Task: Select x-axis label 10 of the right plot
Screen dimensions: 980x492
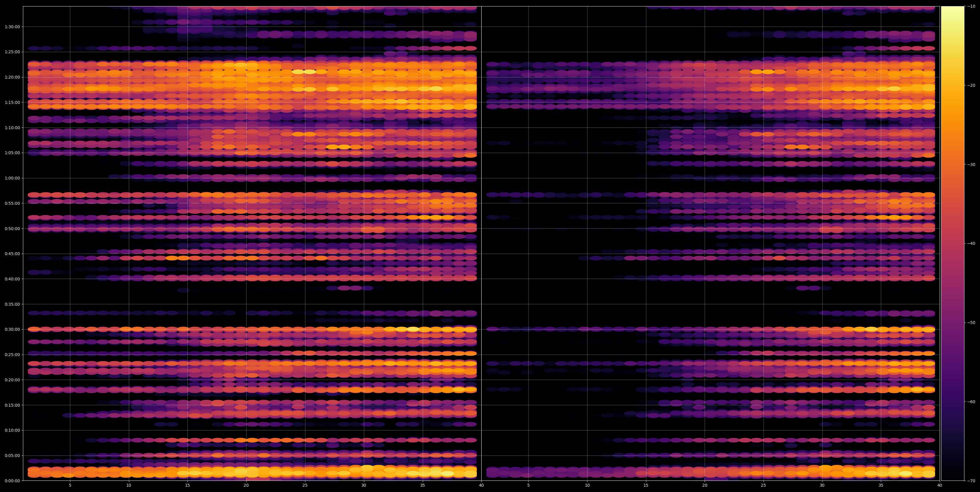Action: click(587, 486)
